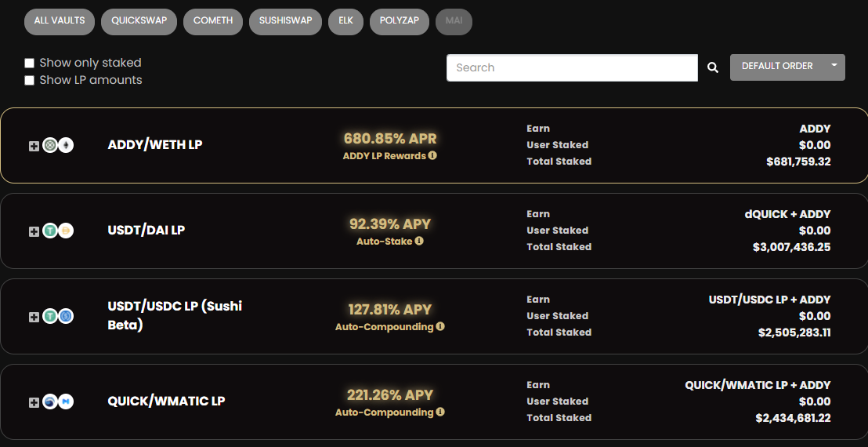The image size is (868, 447).
Task: Click the Show only staked label
Action: (90, 63)
